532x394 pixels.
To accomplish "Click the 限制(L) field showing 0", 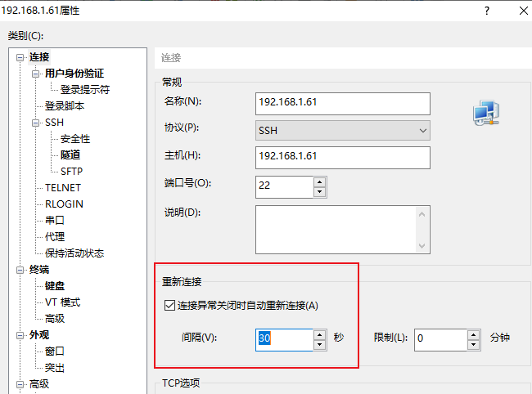I will click(x=440, y=340).
